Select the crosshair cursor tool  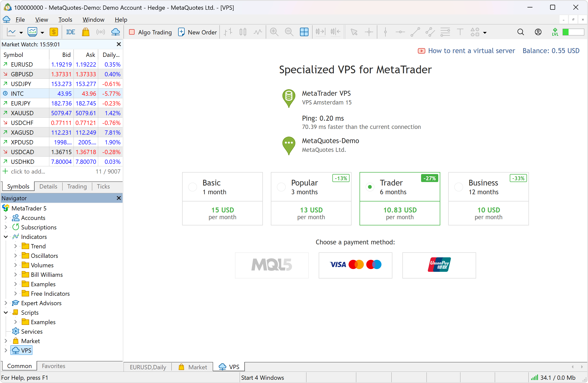coord(369,32)
